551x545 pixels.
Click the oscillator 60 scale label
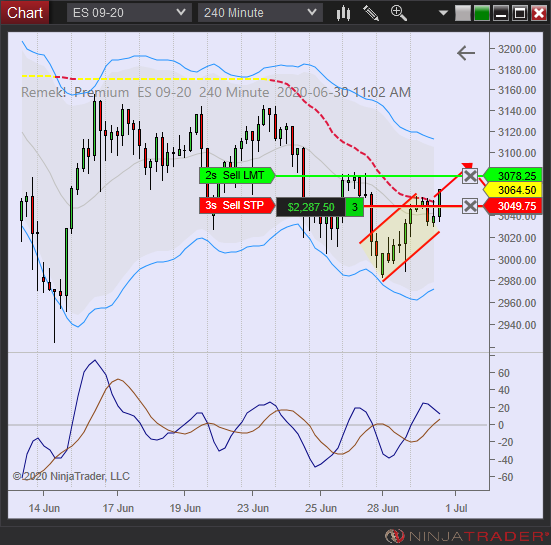(x=504, y=373)
